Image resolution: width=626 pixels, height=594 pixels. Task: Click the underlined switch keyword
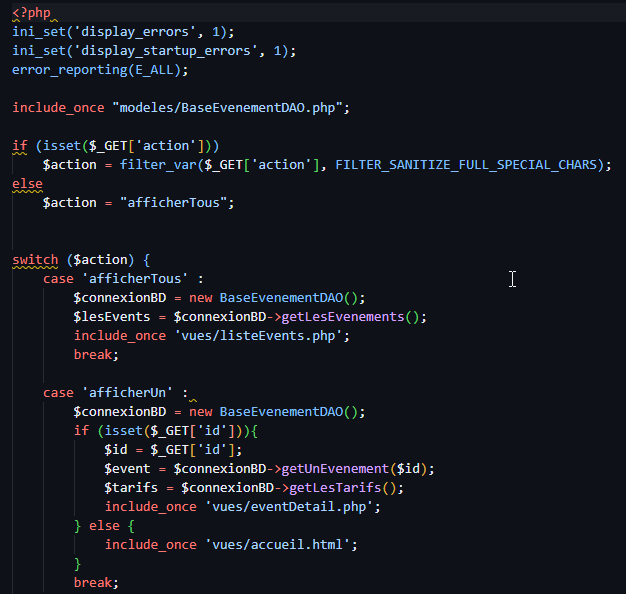(x=35, y=260)
